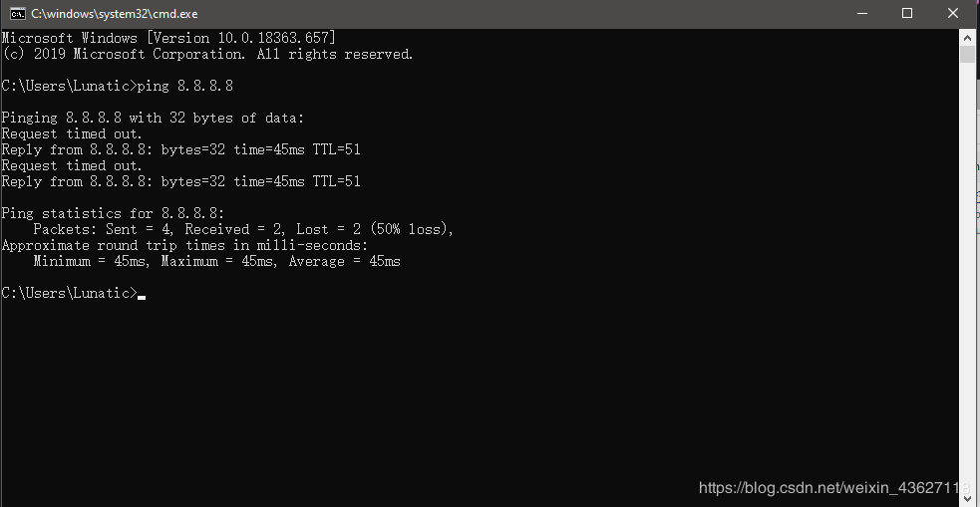Viewport: 980px width, 507px height.
Task: Maximize the command prompt window
Action: tap(907, 14)
